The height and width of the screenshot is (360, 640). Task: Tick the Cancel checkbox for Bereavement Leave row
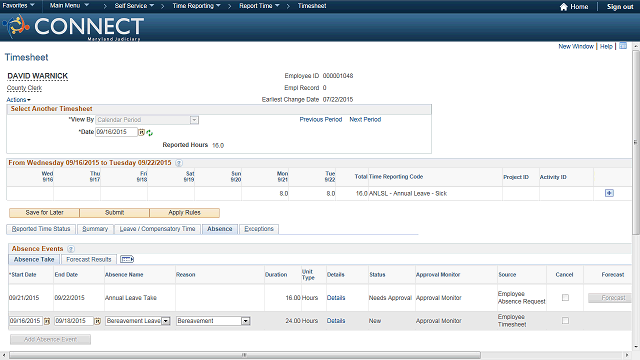pyautogui.click(x=565, y=321)
